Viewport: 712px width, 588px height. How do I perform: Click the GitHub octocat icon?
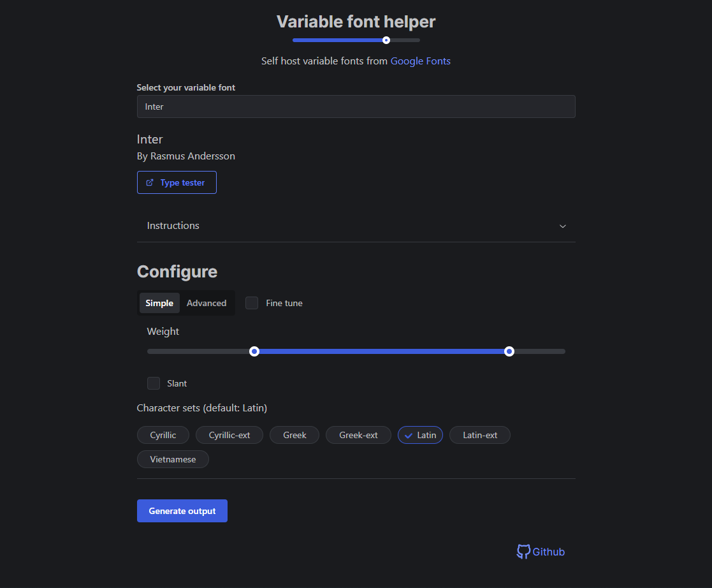pyautogui.click(x=523, y=552)
